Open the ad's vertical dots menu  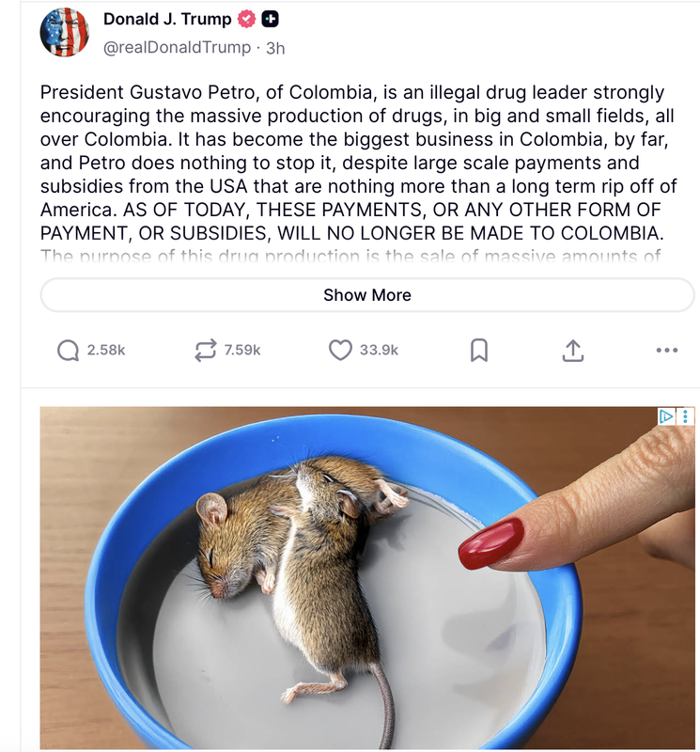(686, 415)
